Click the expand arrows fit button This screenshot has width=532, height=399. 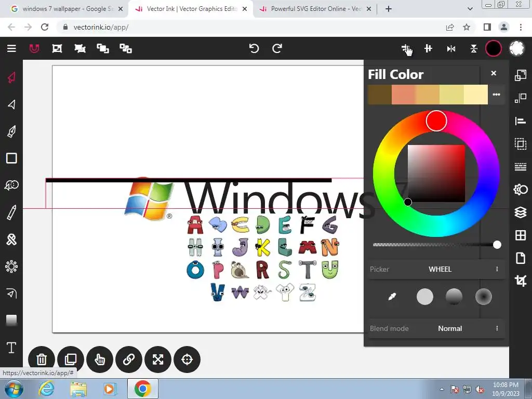click(158, 360)
